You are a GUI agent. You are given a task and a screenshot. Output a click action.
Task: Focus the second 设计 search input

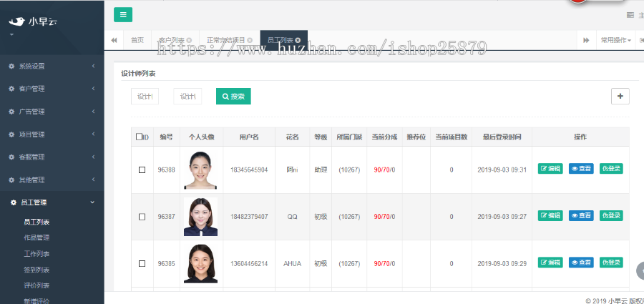pos(187,96)
